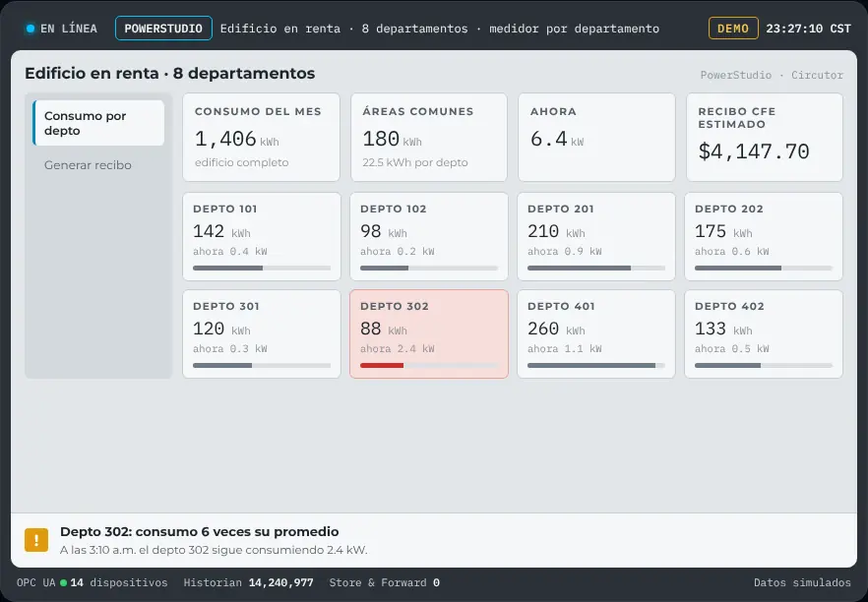Click the Historian 14,240,977 counter
The height and width of the screenshot is (602, 868).
[x=249, y=582]
